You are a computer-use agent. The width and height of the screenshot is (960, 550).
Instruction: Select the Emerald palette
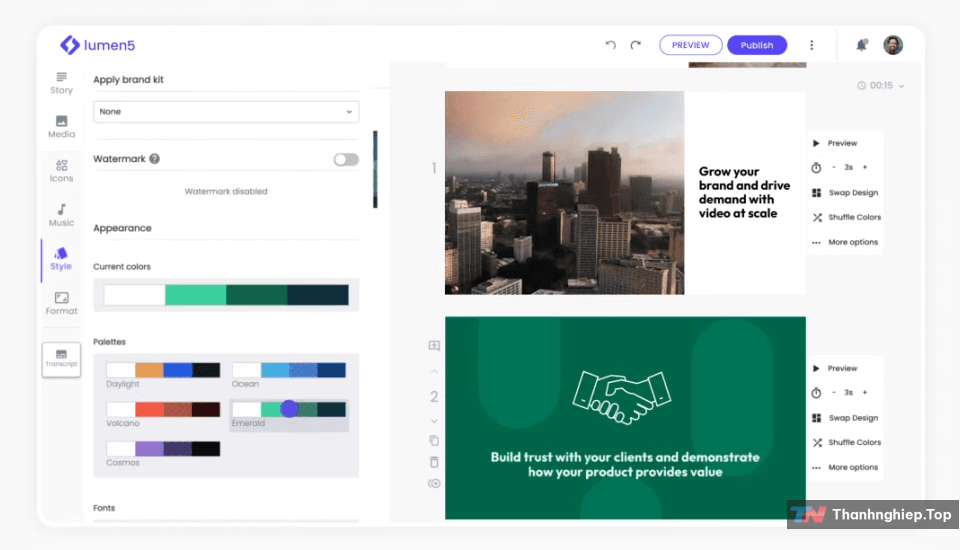tap(288, 414)
